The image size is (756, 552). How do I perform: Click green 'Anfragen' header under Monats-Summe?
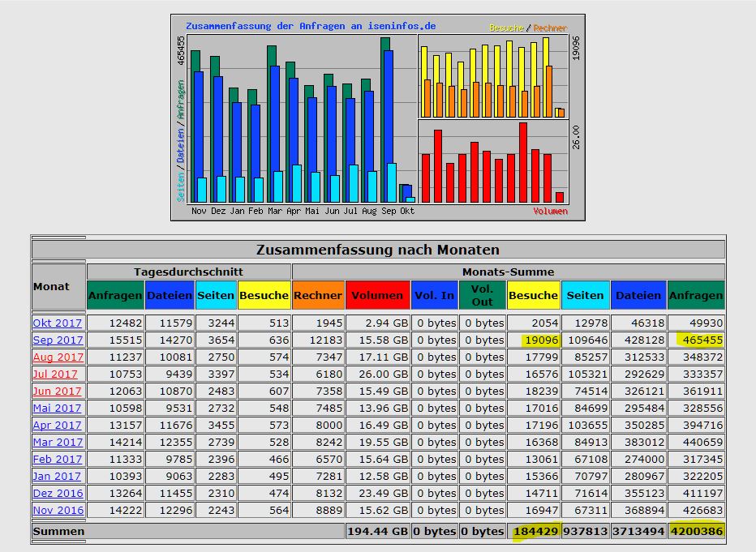click(696, 295)
